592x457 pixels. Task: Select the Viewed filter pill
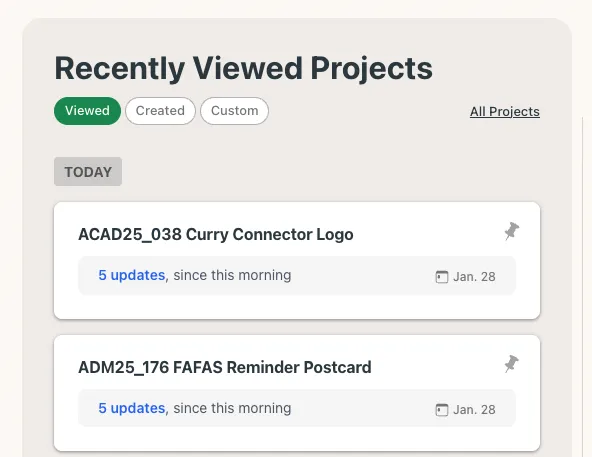[x=87, y=111]
